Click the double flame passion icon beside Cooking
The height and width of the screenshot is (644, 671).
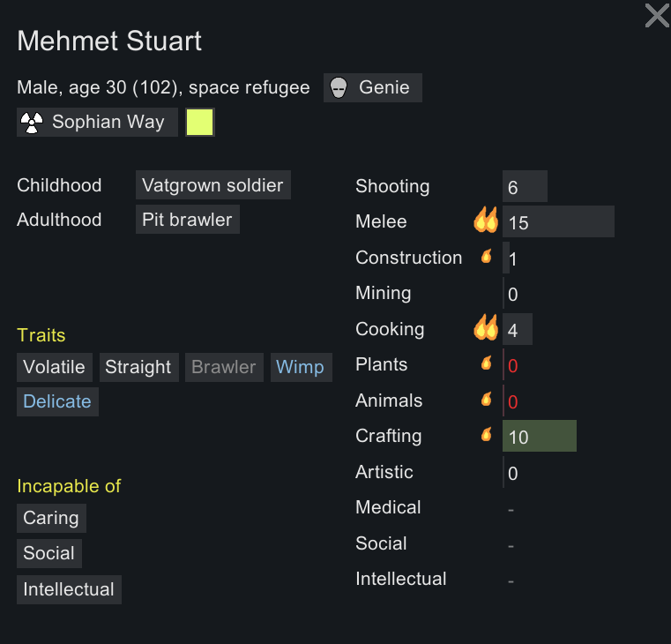(x=486, y=327)
